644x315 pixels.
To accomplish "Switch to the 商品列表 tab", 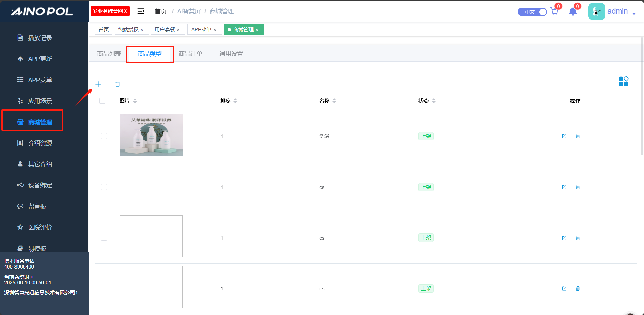I will (109, 54).
